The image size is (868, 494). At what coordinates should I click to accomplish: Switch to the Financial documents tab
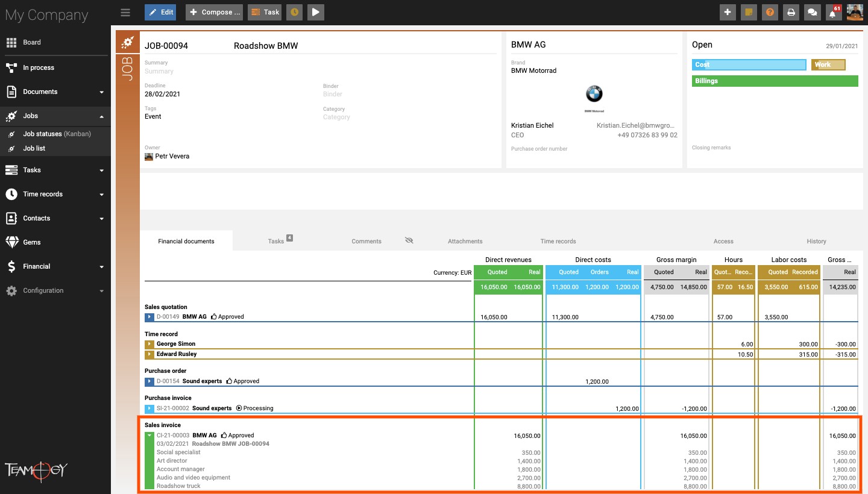(x=186, y=241)
